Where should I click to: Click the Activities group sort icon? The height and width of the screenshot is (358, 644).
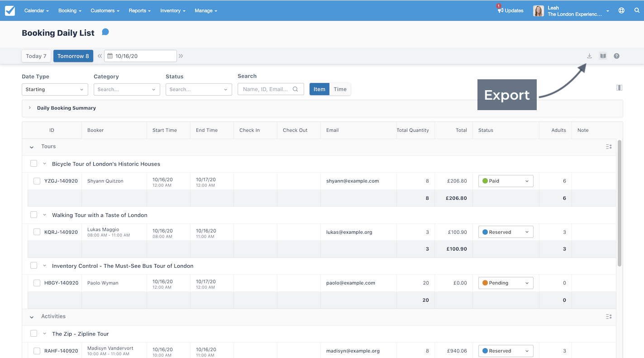pyautogui.click(x=609, y=317)
